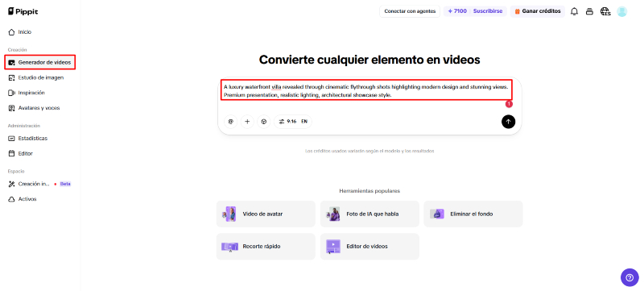Viewport: 644px width, 291px height.
Task: Open the stacked cards icon
Action: [589, 11]
